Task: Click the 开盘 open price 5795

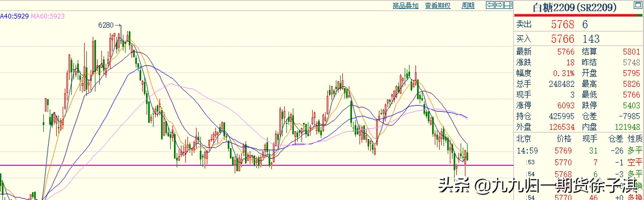Action: [631, 73]
